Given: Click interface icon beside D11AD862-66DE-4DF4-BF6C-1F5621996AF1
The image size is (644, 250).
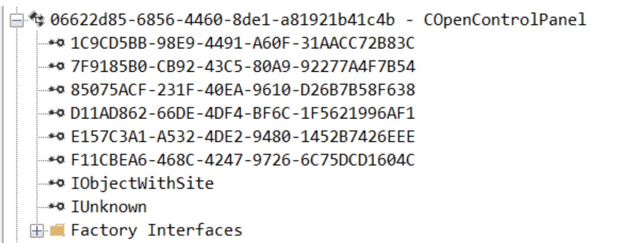Looking at the screenshot, I should tap(57, 114).
